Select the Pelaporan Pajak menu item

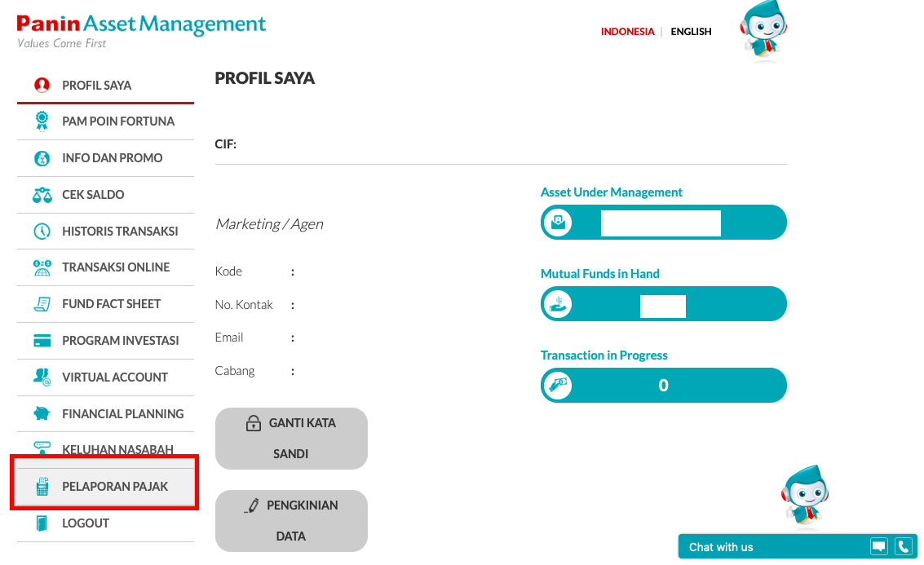pyautogui.click(x=115, y=487)
